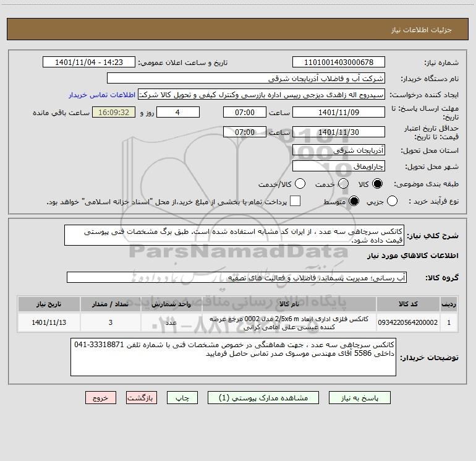Click the row number 1 cell

[449, 322]
